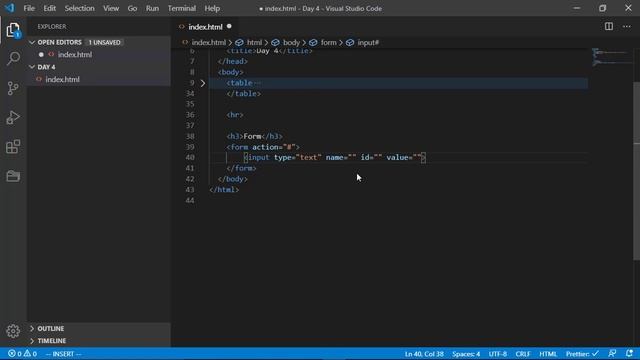Unfold the collapsed table tag on line 9

click(203, 83)
